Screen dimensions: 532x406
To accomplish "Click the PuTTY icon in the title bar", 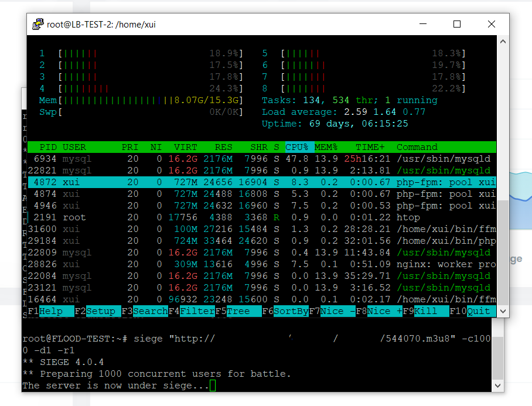I will click(x=38, y=24).
